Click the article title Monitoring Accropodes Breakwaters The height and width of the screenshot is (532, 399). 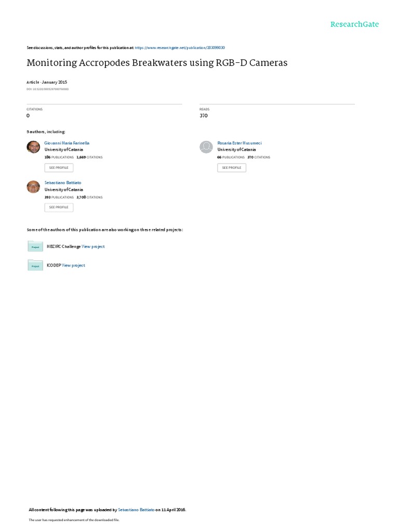point(157,63)
